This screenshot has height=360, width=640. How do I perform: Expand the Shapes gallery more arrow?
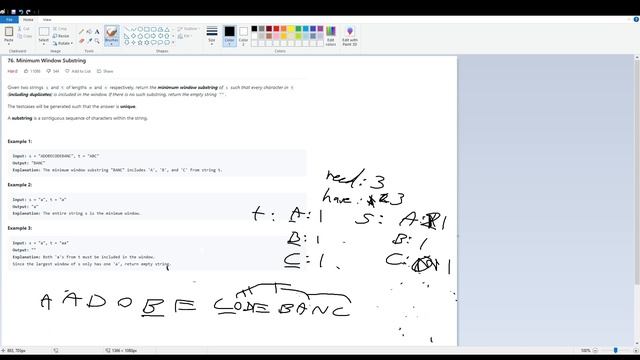(x=173, y=42)
